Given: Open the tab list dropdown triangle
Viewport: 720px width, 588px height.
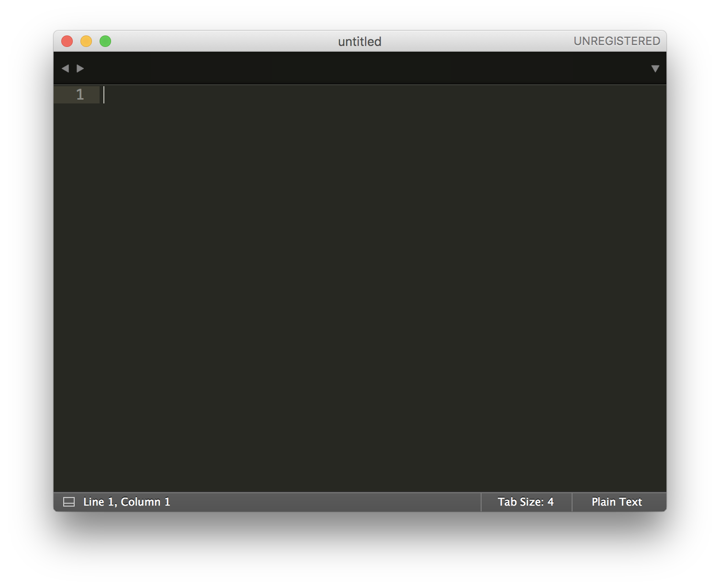Looking at the screenshot, I should tap(655, 68).
